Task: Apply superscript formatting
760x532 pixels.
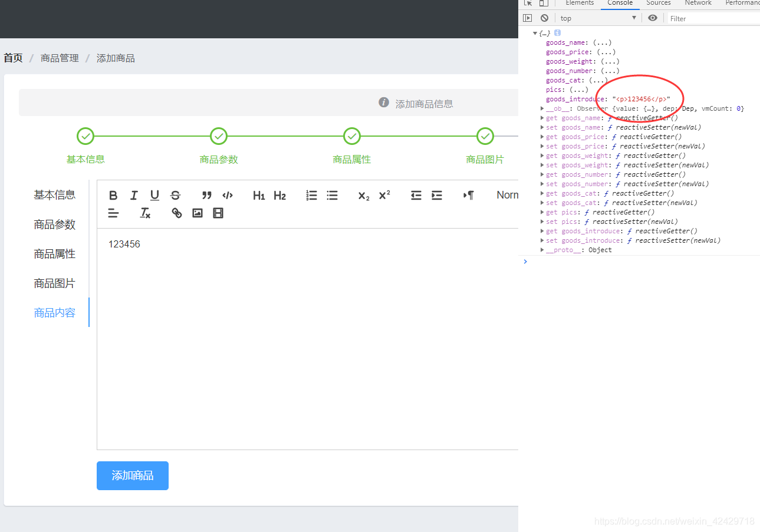Action: (x=384, y=196)
